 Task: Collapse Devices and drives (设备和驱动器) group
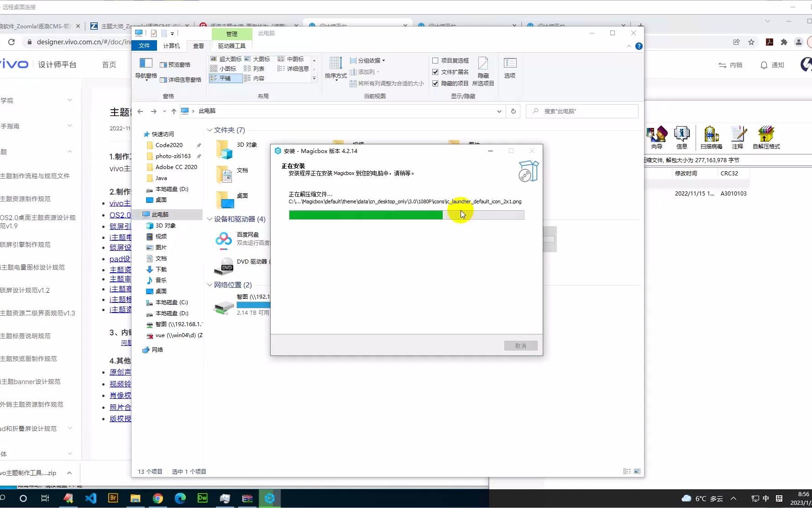[x=210, y=219]
